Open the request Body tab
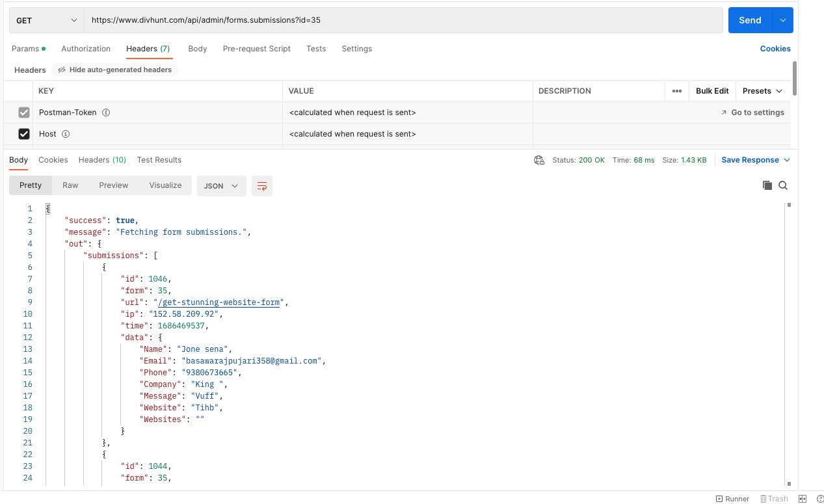Image resolution: width=824 pixels, height=504 pixels. coord(198,49)
